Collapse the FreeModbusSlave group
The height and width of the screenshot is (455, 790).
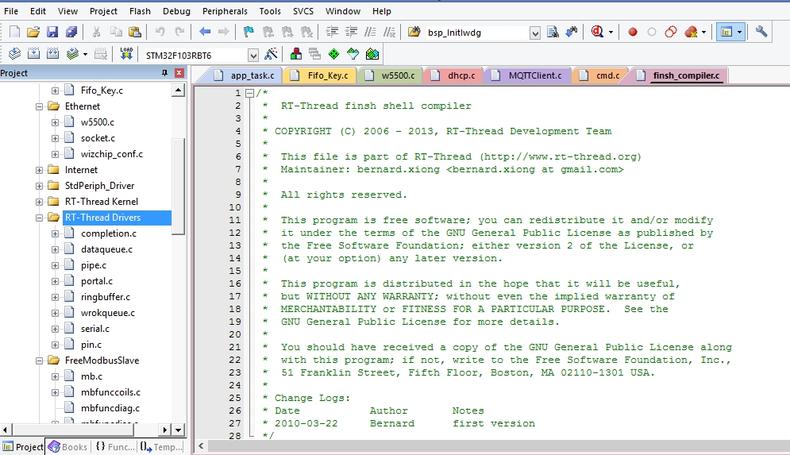(39, 361)
